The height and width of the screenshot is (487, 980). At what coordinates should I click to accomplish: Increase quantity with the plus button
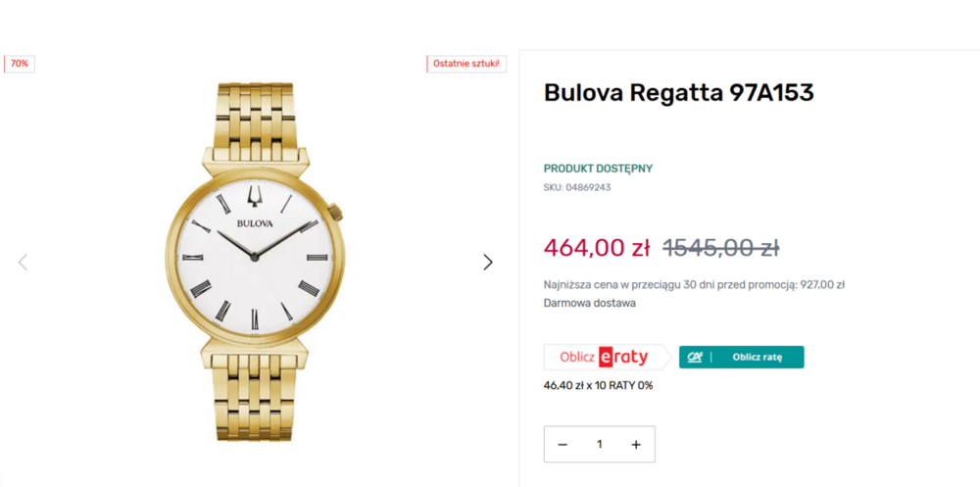pos(636,445)
